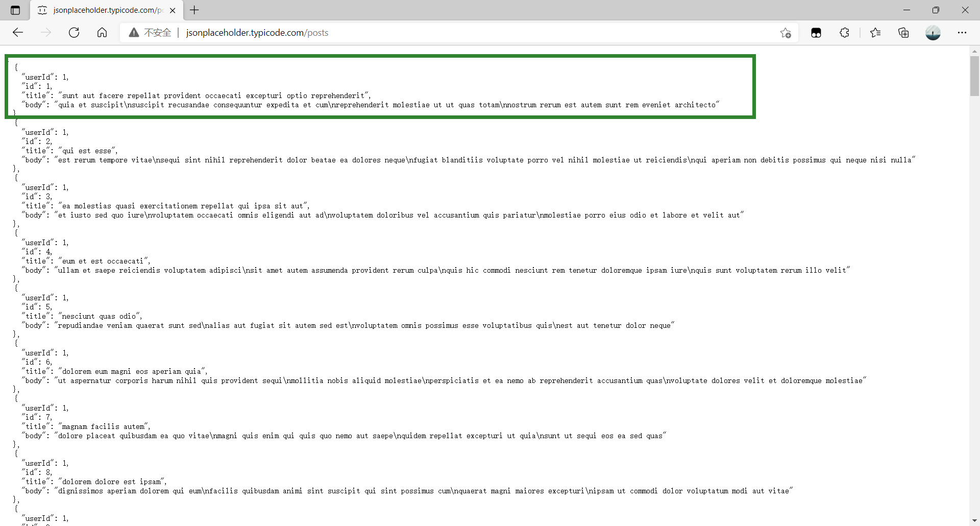Click the "id": 5 line
Screen dimensions: 980x526
pyautogui.click(x=37, y=307)
